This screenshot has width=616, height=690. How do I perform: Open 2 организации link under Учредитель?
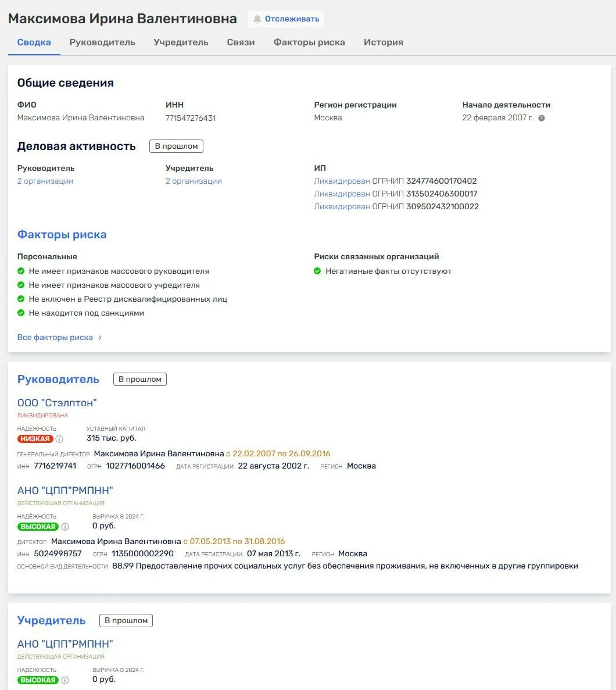tap(194, 181)
